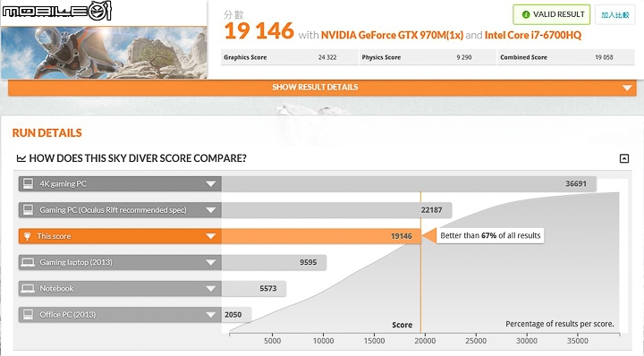Expand the This score row arrow
Viewport: 644px width, 356px height.
tap(211, 236)
